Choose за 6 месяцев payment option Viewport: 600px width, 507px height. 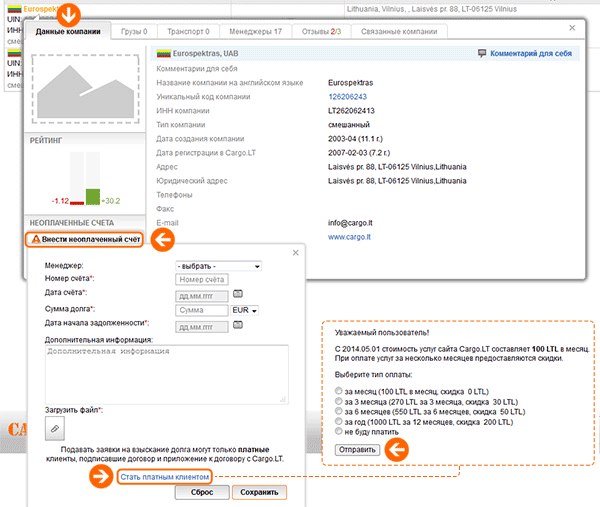343,411
